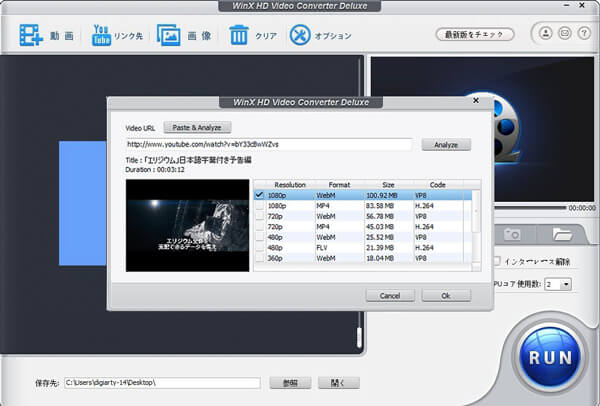Image resolution: width=600 pixels, height=406 pixels.
Task: Open the output folder icon
Action: point(562,234)
